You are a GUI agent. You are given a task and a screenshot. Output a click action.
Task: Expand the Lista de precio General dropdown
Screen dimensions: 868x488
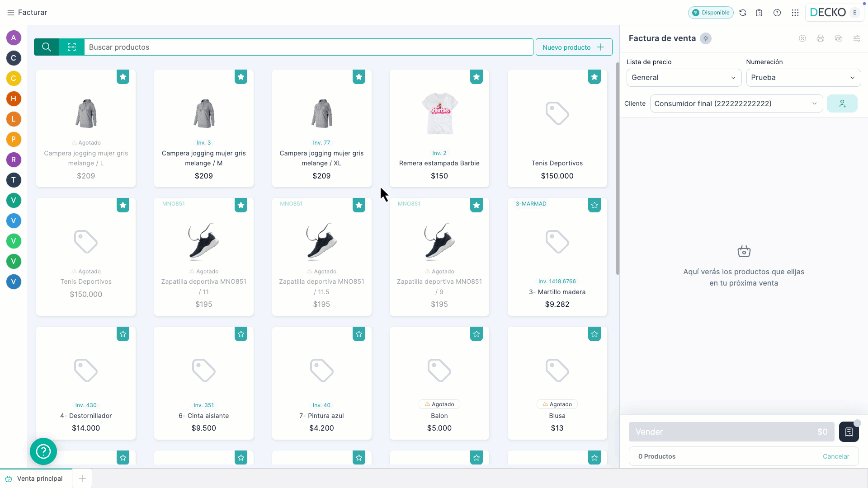click(x=684, y=78)
